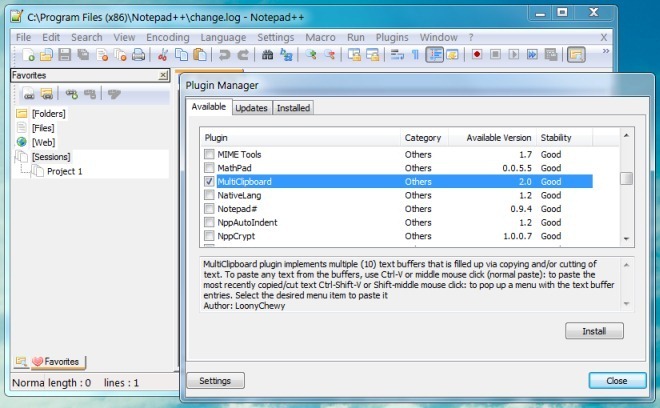Toggle Word Wrap toolbar icon
660x408 pixels.
(397, 55)
